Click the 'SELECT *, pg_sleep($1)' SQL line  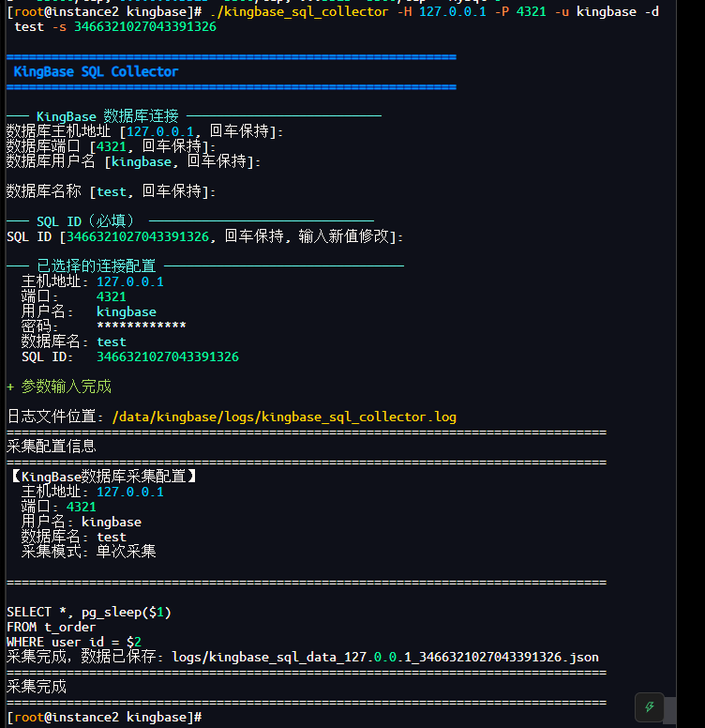(x=88, y=612)
